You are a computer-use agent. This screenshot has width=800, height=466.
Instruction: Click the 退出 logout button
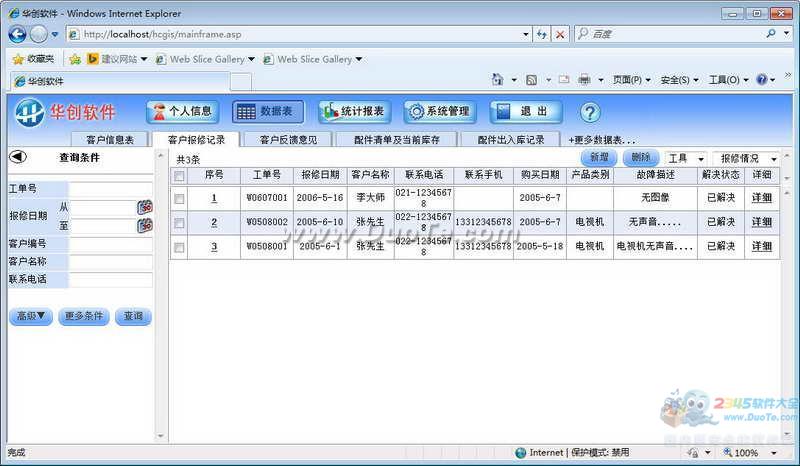point(526,112)
